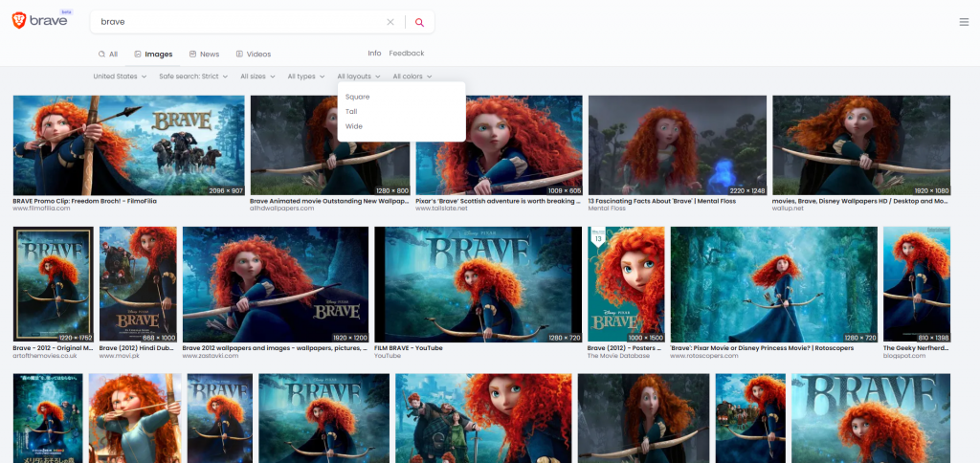Select Square layout option
Screen dimensions: 980x463
click(358, 97)
